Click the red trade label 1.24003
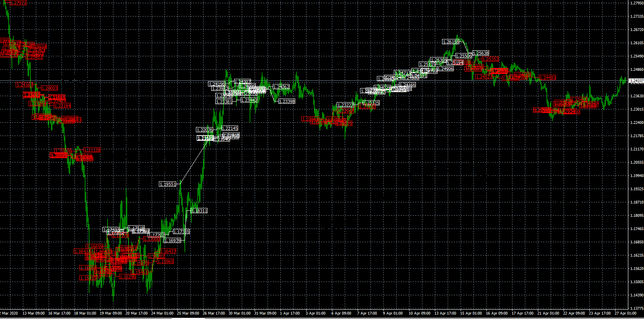 pos(49,88)
